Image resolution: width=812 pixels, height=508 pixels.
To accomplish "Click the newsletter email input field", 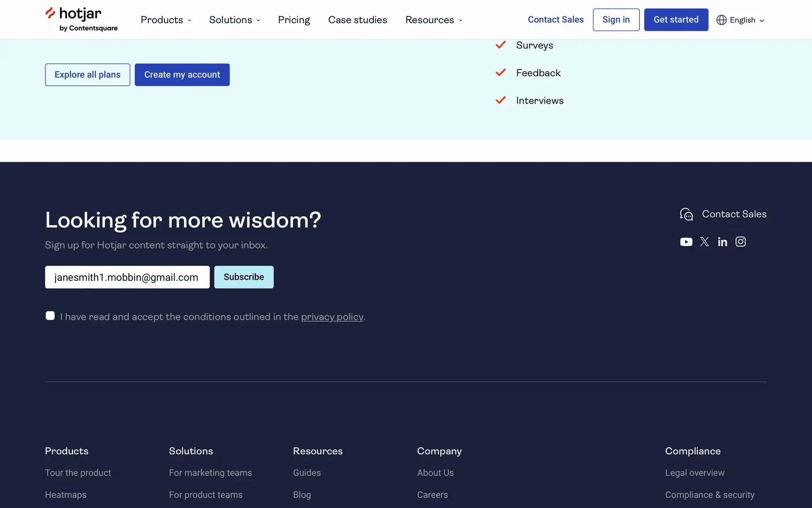I will pos(127,277).
